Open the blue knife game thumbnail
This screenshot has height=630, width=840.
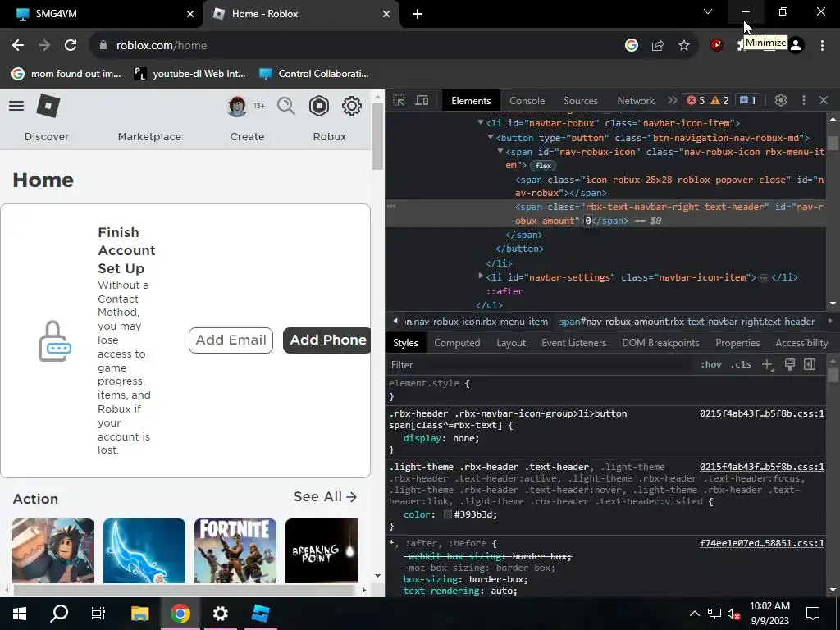coord(144,550)
